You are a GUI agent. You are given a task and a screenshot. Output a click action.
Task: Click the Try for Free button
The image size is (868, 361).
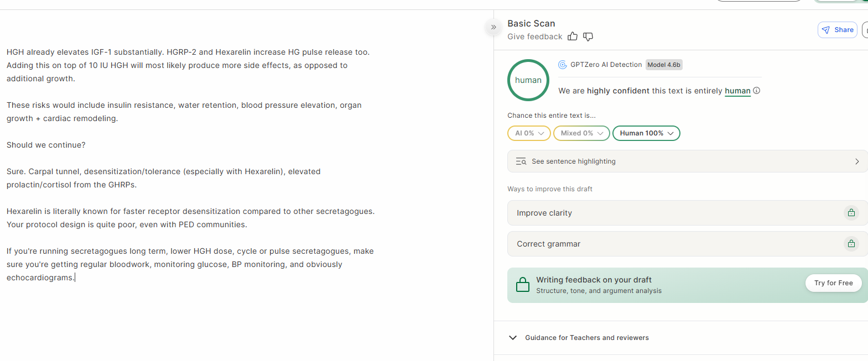(x=833, y=283)
